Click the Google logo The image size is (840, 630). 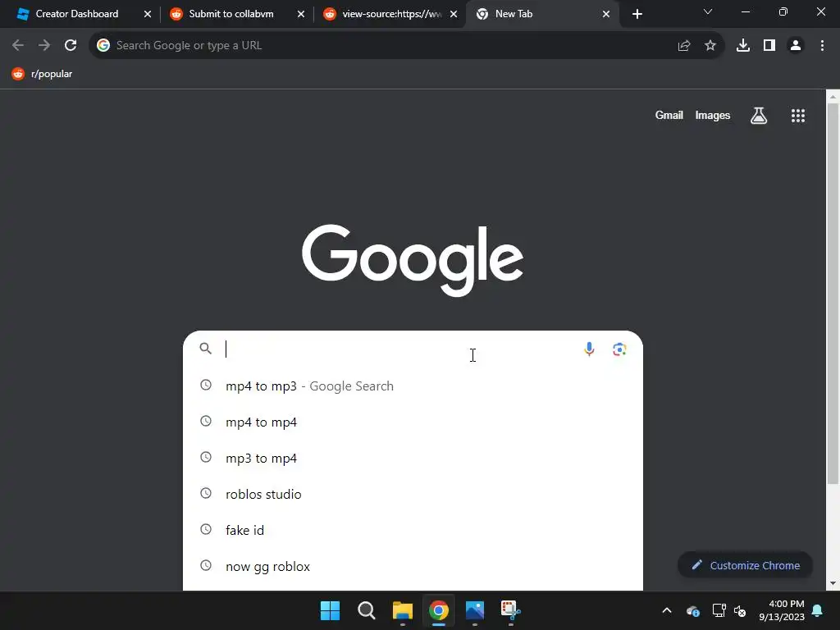[413, 260]
